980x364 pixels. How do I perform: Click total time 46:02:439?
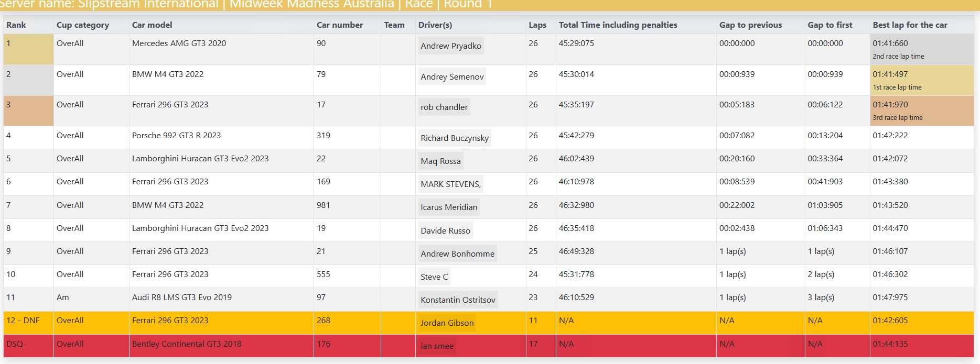(x=576, y=159)
